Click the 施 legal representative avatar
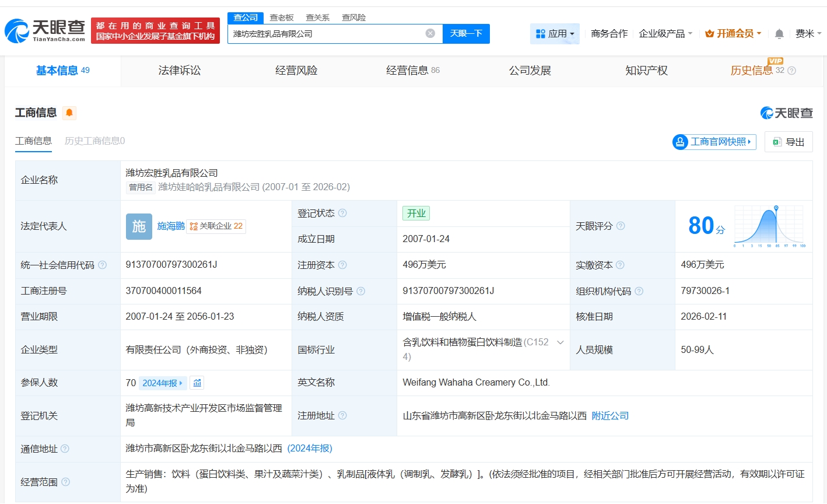 tap(139, 226)
